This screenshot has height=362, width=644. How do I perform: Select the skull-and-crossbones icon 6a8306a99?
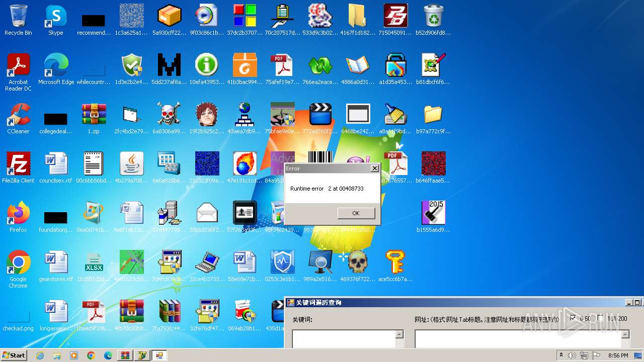click(x=169, y=119)
